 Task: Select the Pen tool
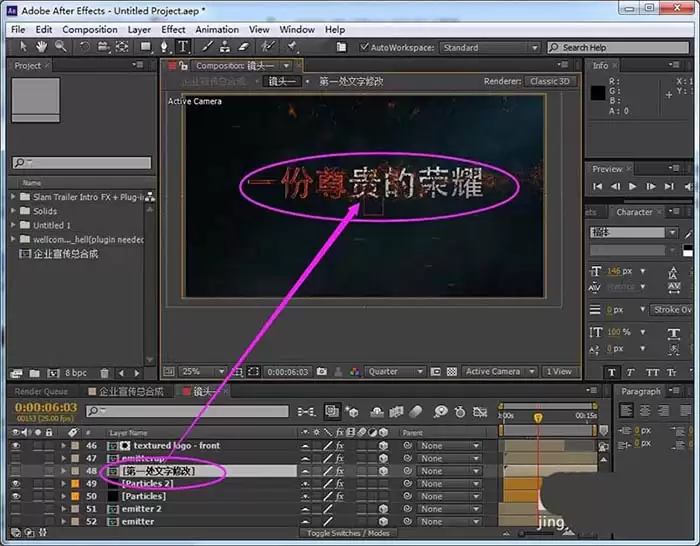pos(164,47)
